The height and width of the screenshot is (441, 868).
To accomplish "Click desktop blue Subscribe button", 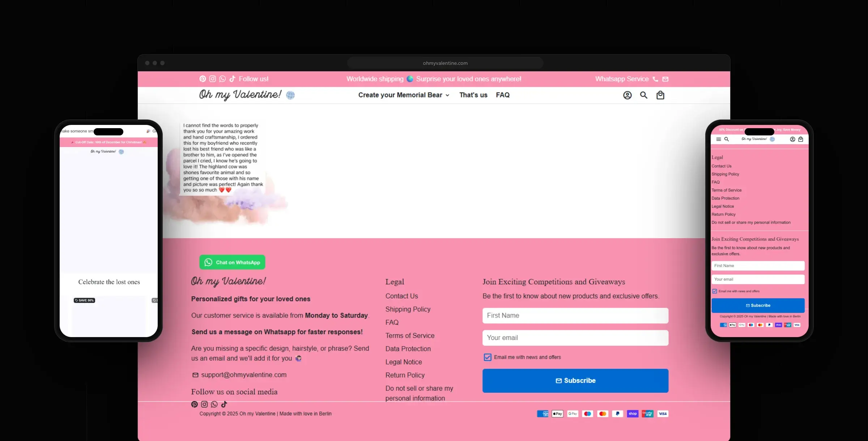I will [575, 381].
